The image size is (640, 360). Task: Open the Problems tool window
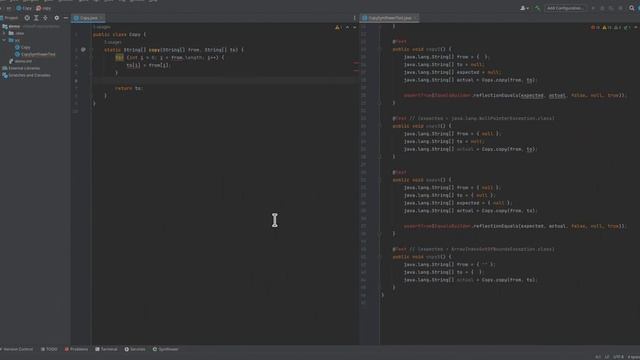coord(76,349)
